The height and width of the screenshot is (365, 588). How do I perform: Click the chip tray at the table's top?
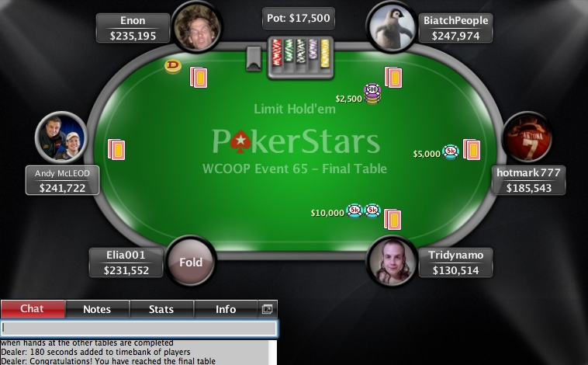(300, 57)
